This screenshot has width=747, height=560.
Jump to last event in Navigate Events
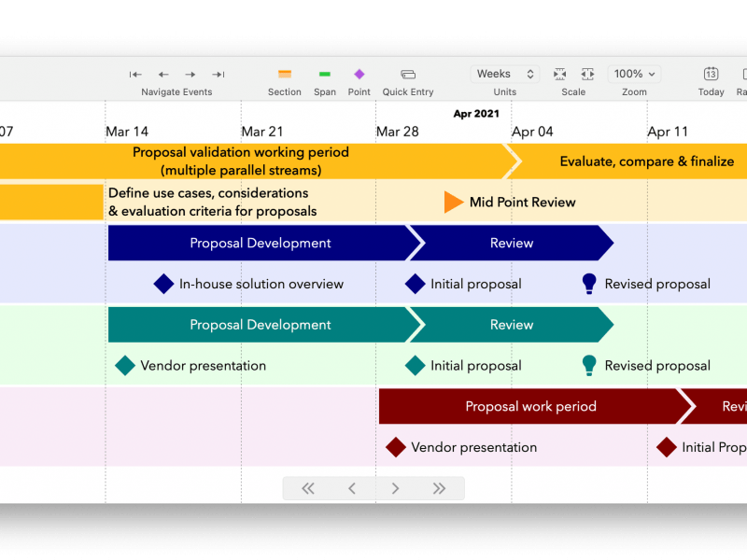pos(218,75)
